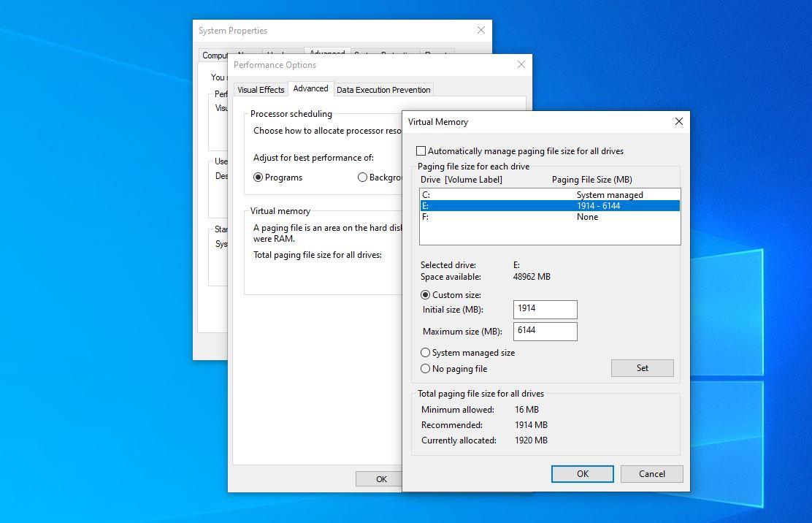Viewport: 812px width, 523px height.
Task: Select No paging file option
Action: pos(425,369)
